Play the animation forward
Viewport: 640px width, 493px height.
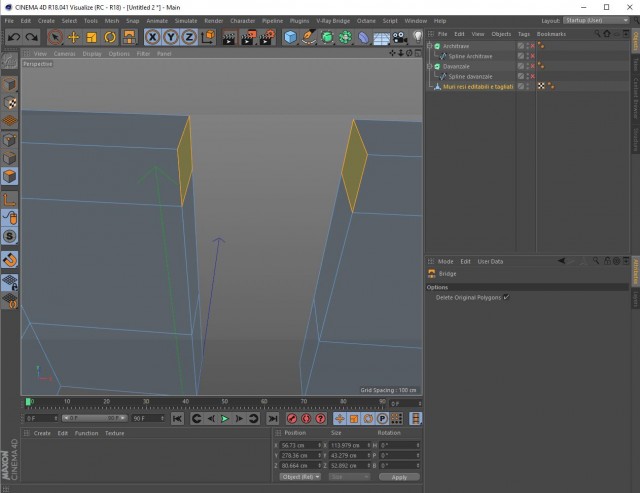224,419
